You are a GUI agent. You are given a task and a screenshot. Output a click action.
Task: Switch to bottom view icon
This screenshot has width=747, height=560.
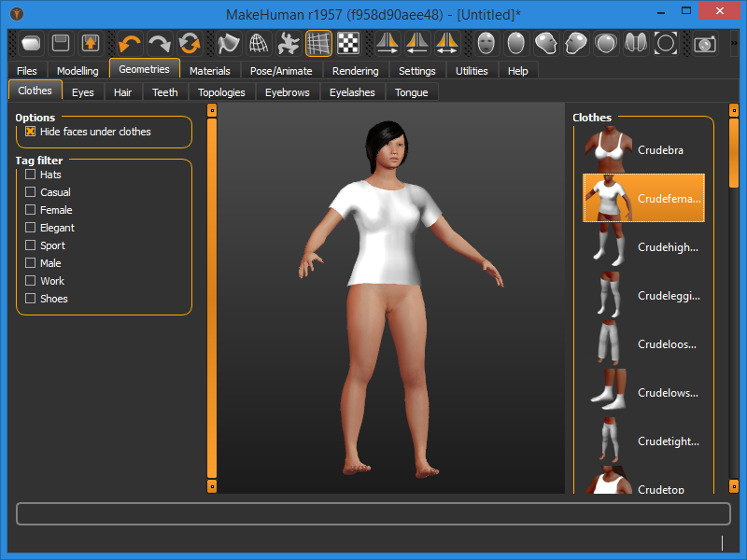click(x=636, y=43)
